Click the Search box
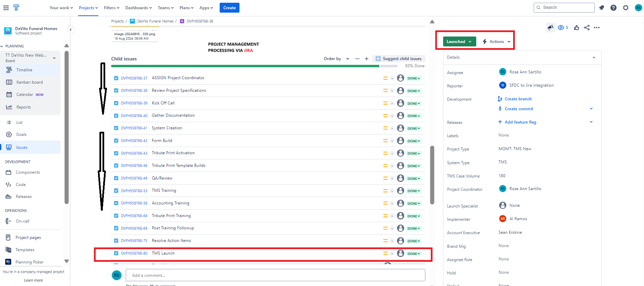Screen dimensions: 644x286 [x=564, y=8]
